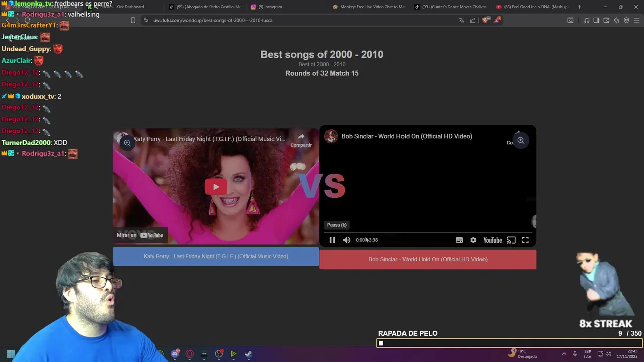This screenshot has height=362, width=644.
Task: Switch to Gunter's Dance Moves tab
Action: tap(450, 7)
